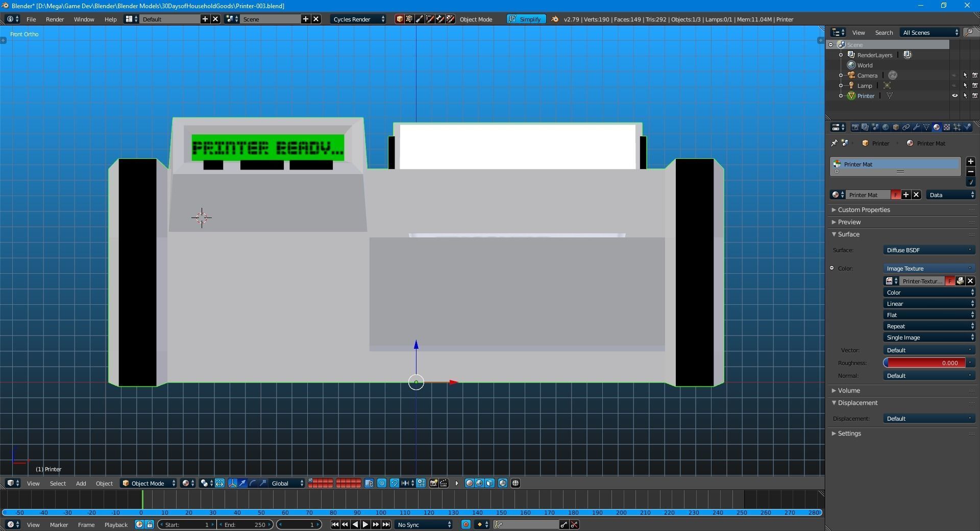Viewport: 980px width, 531px height.
Task: Change the Diffuse BSDF surface dropdown
Action: point(928,250)
